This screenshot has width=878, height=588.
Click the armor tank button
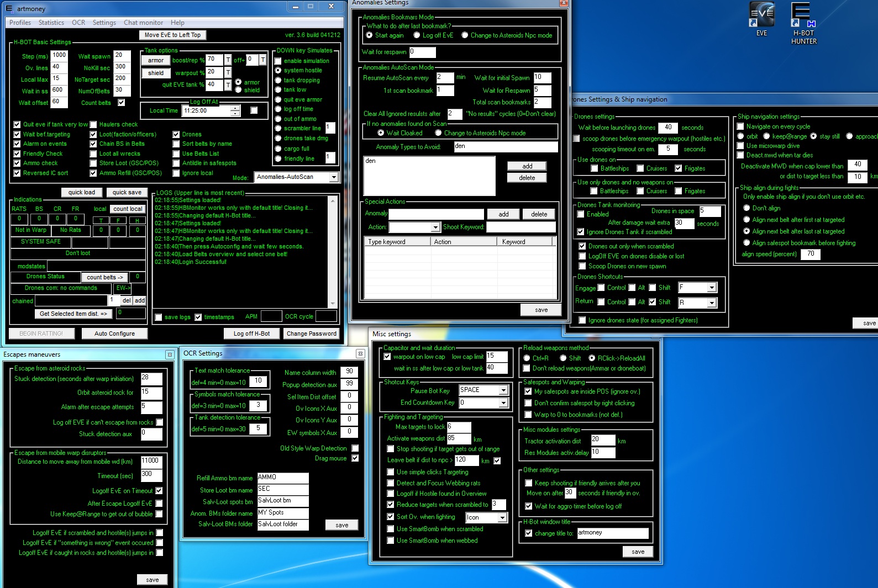pyautogui.click(x=156, y=61)
